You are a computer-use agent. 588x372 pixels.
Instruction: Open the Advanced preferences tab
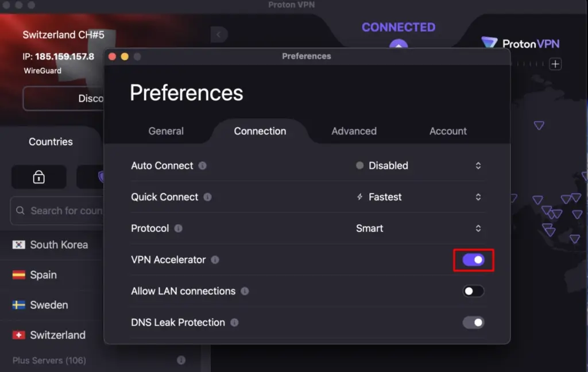click(x=354, y=131)
